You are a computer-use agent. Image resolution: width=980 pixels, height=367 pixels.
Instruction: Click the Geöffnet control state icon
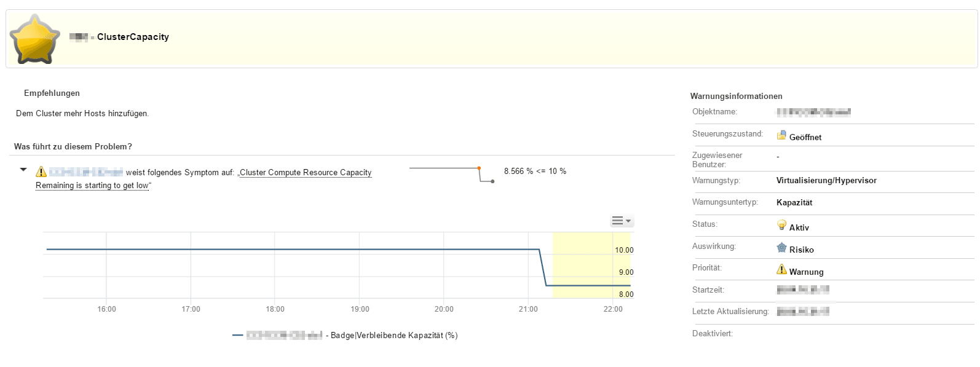point(781,135)
